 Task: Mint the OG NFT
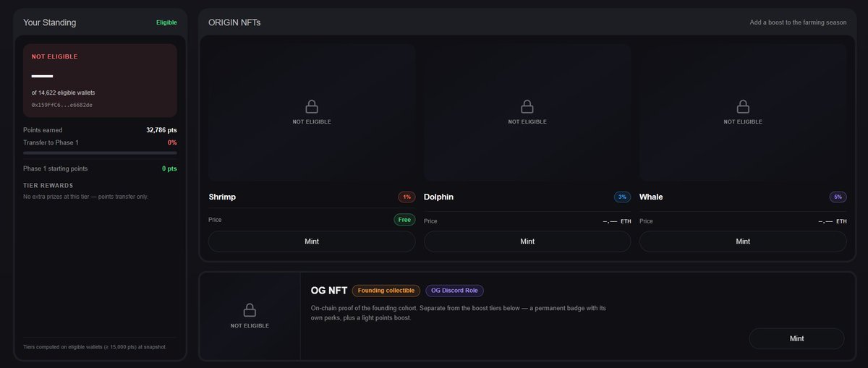coord(796,338)
